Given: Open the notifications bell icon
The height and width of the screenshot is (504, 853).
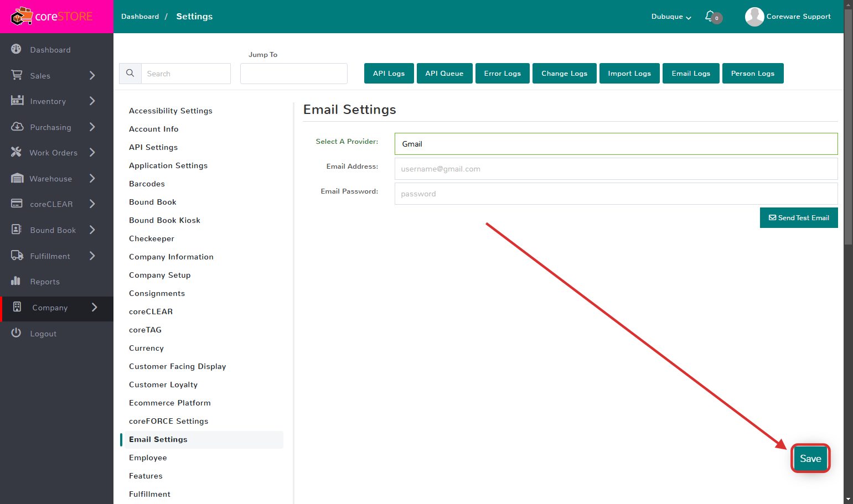Looking at the screenshot, I should tap(710, 16).
